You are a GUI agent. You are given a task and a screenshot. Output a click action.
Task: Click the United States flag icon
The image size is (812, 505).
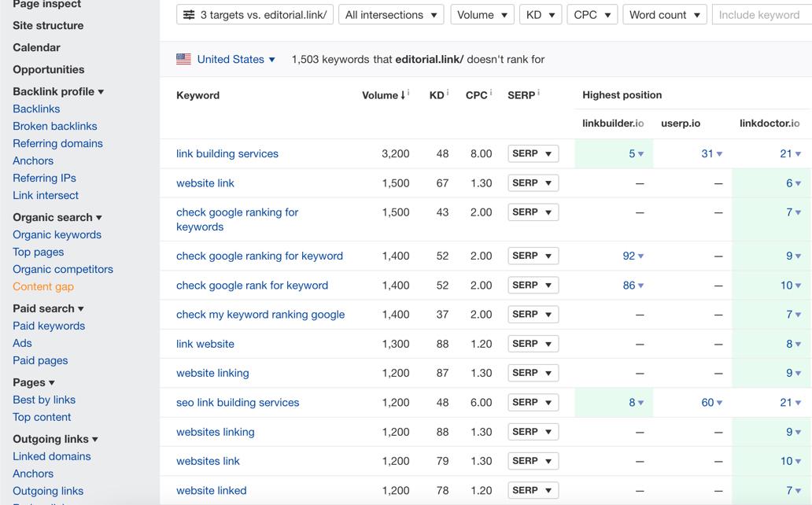(x=183, y=59)
